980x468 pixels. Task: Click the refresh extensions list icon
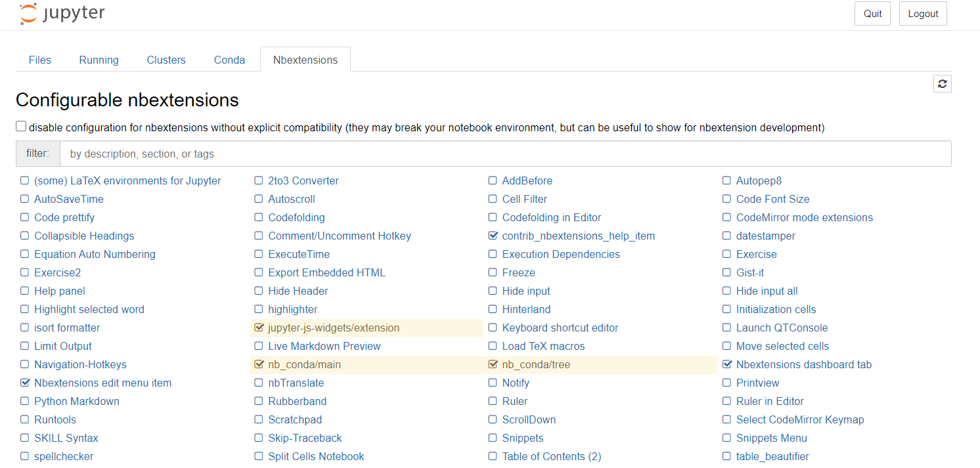click(x=942, y=83)
